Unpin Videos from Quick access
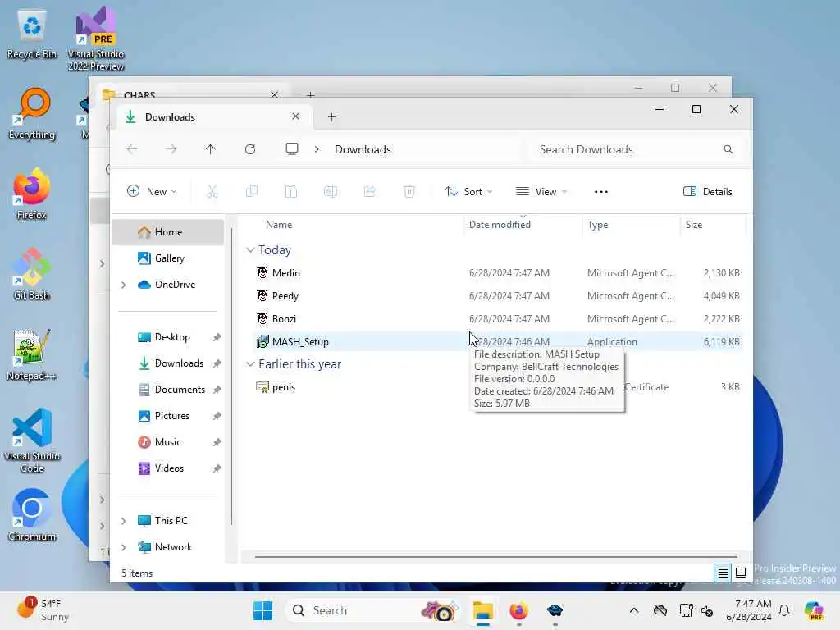The height and width of the screenshot is (630, 840). [x=217, y=468]
